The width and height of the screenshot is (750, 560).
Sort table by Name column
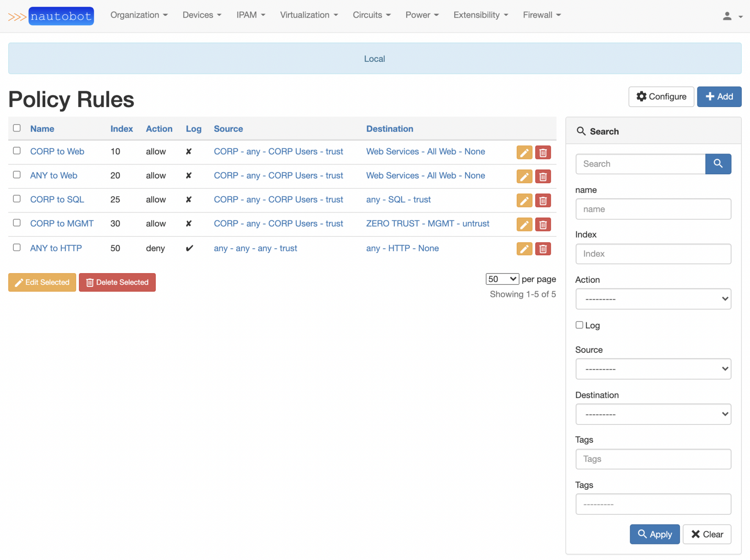click(42, 129)
